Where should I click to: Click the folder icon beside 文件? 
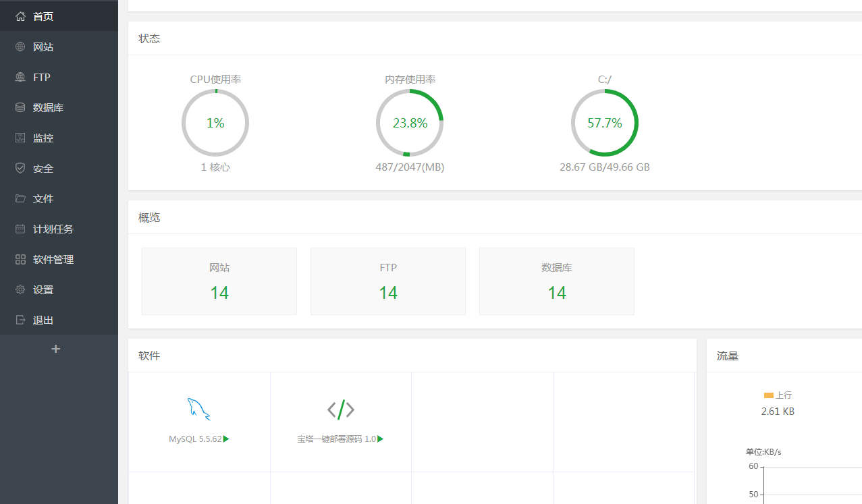click(20, 198)
